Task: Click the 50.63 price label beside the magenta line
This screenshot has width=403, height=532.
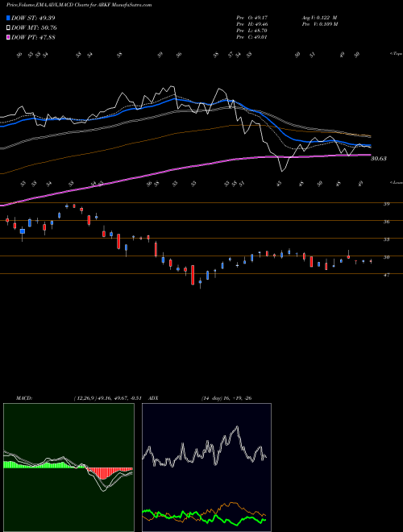Action: click(379, 159)
